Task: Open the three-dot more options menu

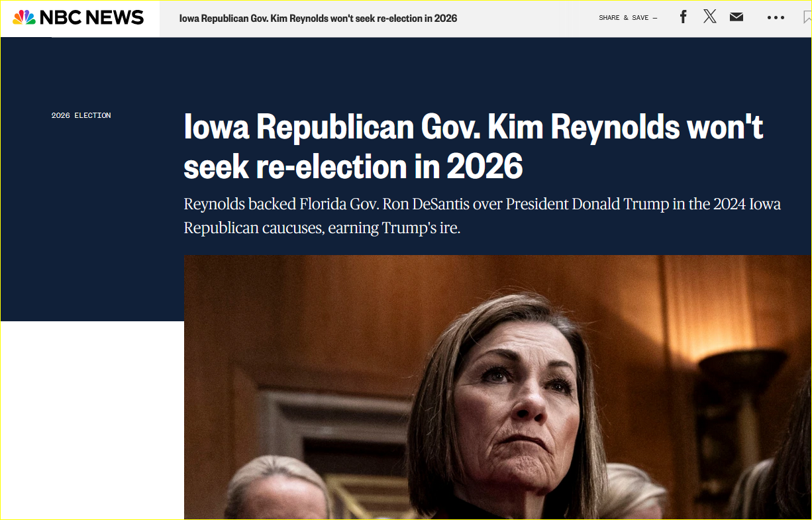Action: (776, 18)
